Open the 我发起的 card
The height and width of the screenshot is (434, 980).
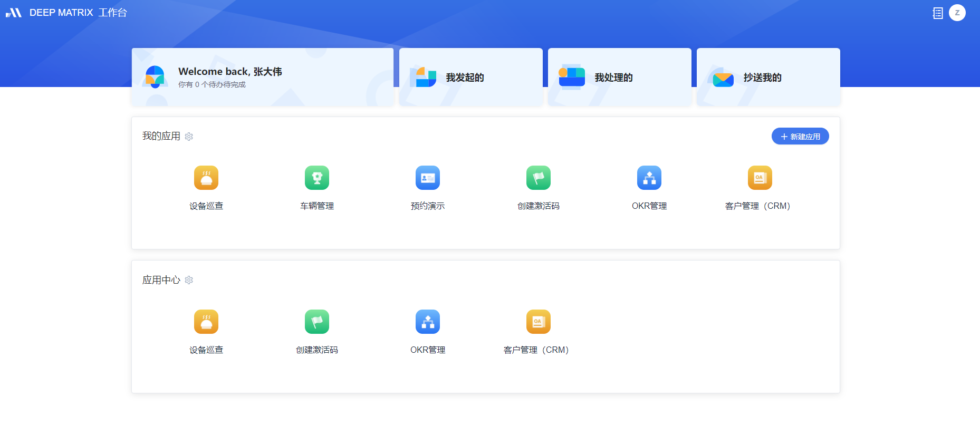[471, 77]
